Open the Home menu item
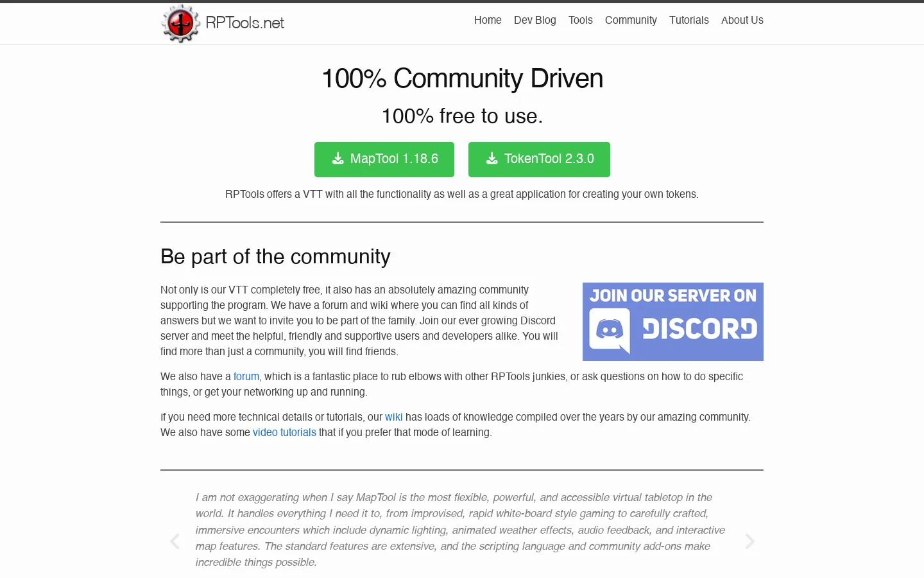This screenshot has height=578, width=924. click(x=488, y=20)
